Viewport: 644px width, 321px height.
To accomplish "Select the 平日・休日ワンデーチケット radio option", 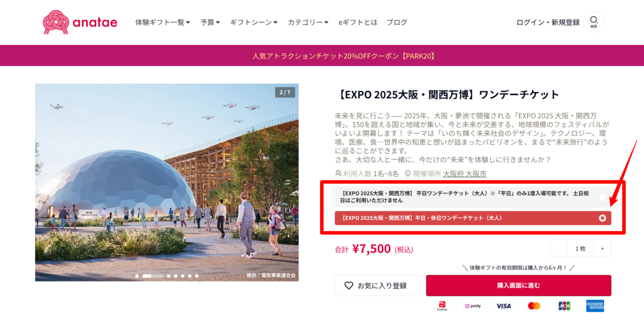I will (x=602, y=218).
